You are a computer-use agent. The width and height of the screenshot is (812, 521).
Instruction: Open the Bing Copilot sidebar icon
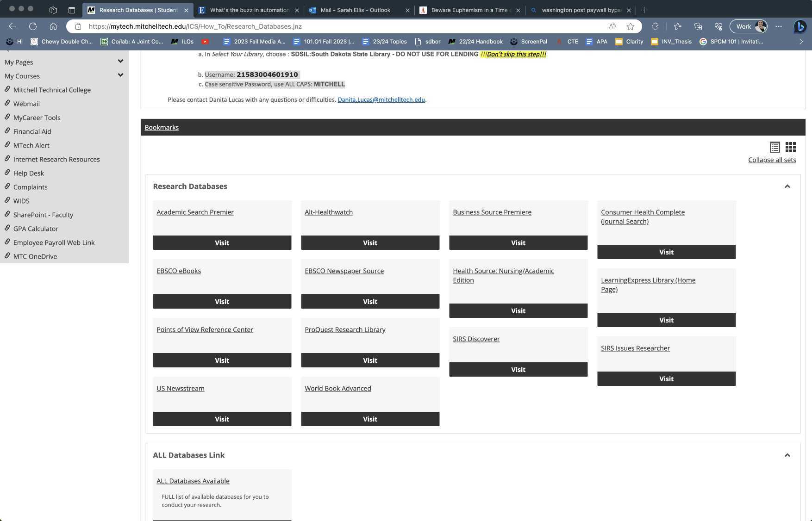point(800,26)
